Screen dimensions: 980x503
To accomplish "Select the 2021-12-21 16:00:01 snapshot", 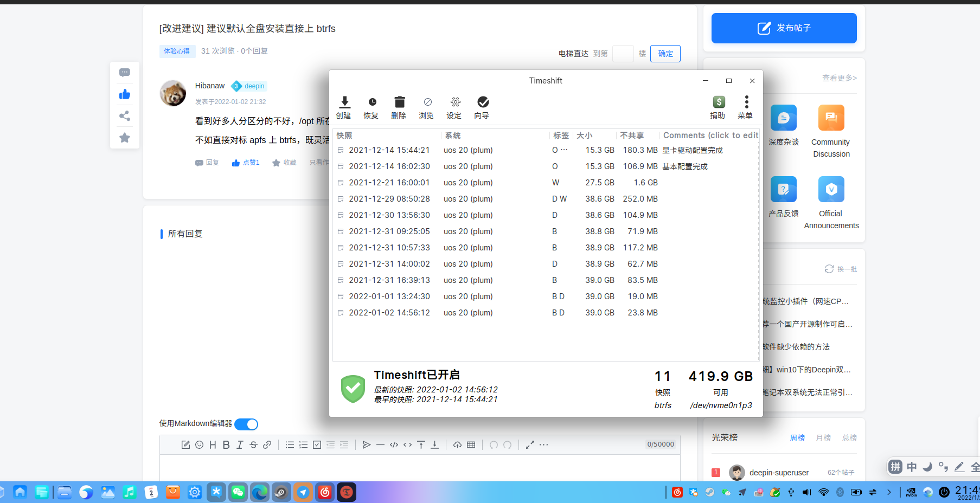I will [545, 183].
